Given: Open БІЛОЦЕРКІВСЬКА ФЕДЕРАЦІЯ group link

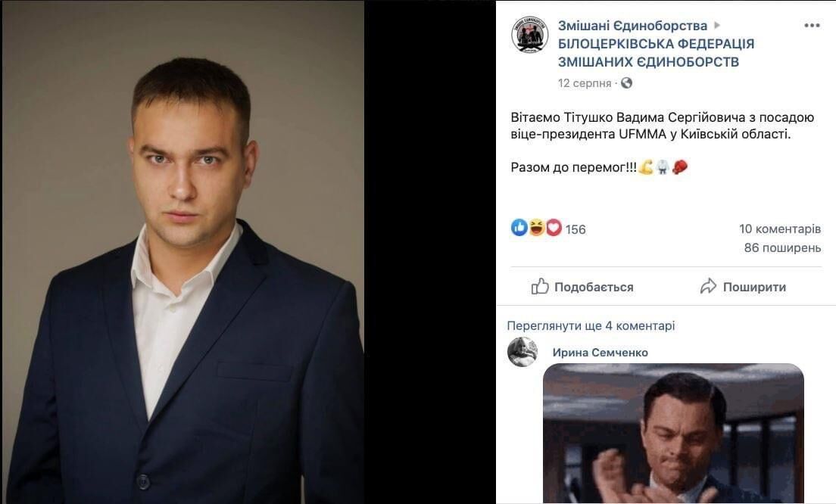Looking at the screenshot, I should (x=656, y=53).
